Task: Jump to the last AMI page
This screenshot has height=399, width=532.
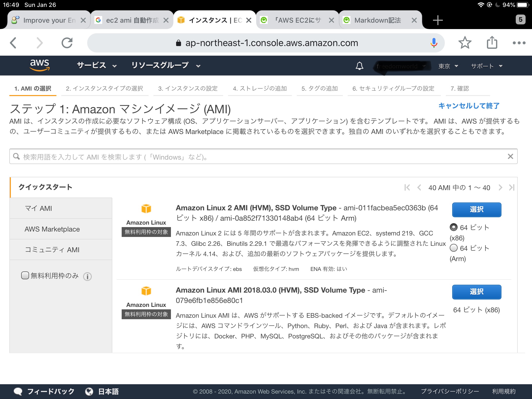Action: [x=512, y=187]
